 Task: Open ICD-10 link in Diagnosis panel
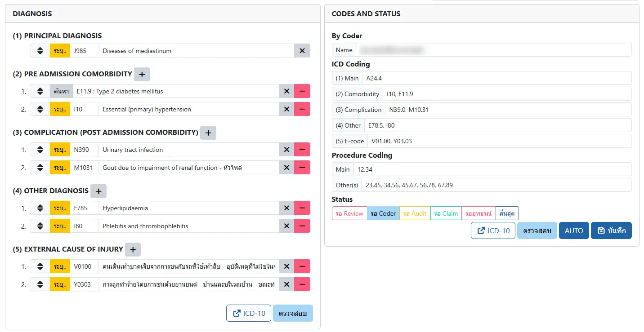tap(248, 313)
